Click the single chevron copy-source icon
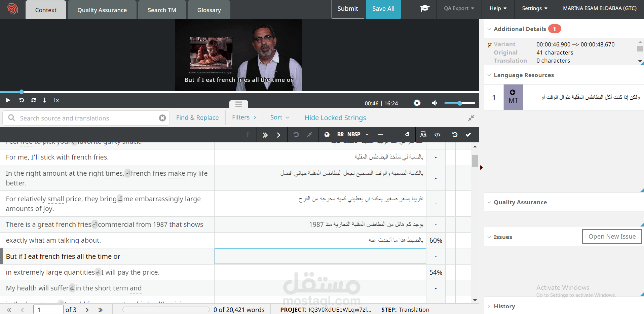This screenshot has width=644, height=314. click(x=278, y=135)
